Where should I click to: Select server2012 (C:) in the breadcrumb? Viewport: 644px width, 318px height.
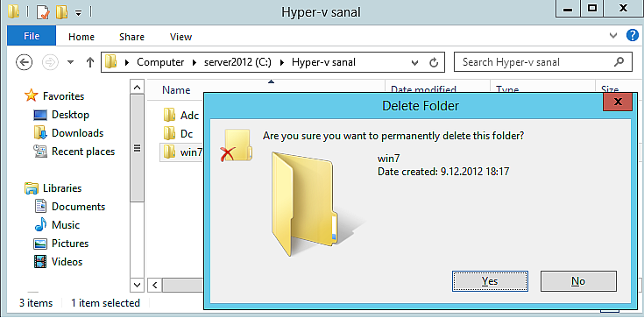(237, 62)
